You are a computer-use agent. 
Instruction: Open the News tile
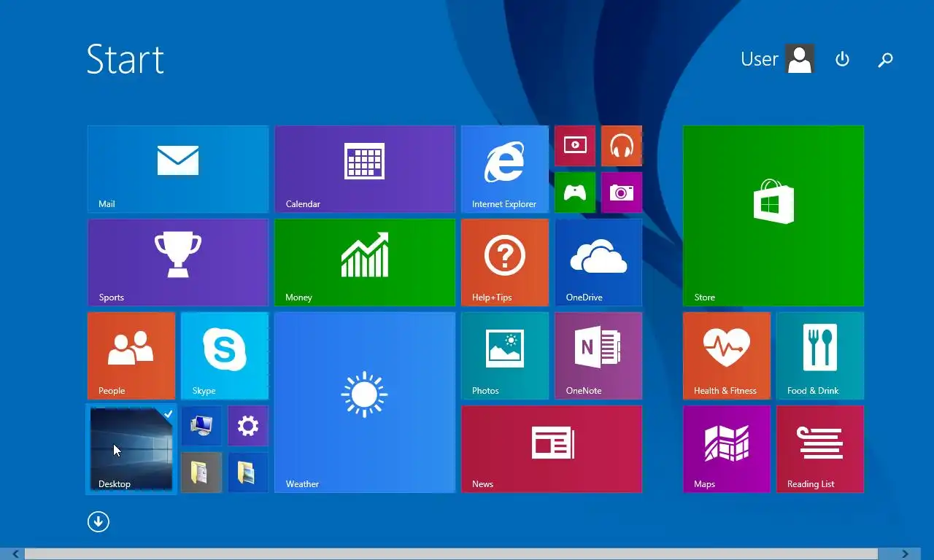[x=552, y=449]
